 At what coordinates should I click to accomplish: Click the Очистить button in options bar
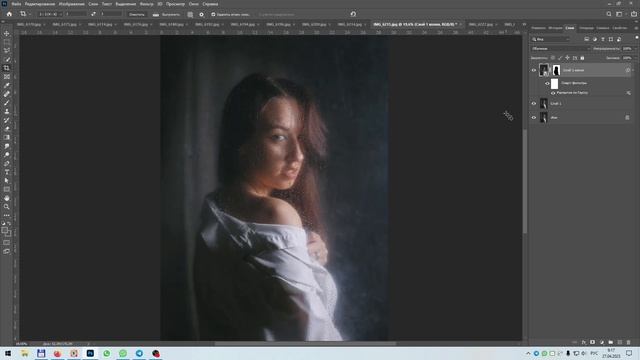point(136,14)
